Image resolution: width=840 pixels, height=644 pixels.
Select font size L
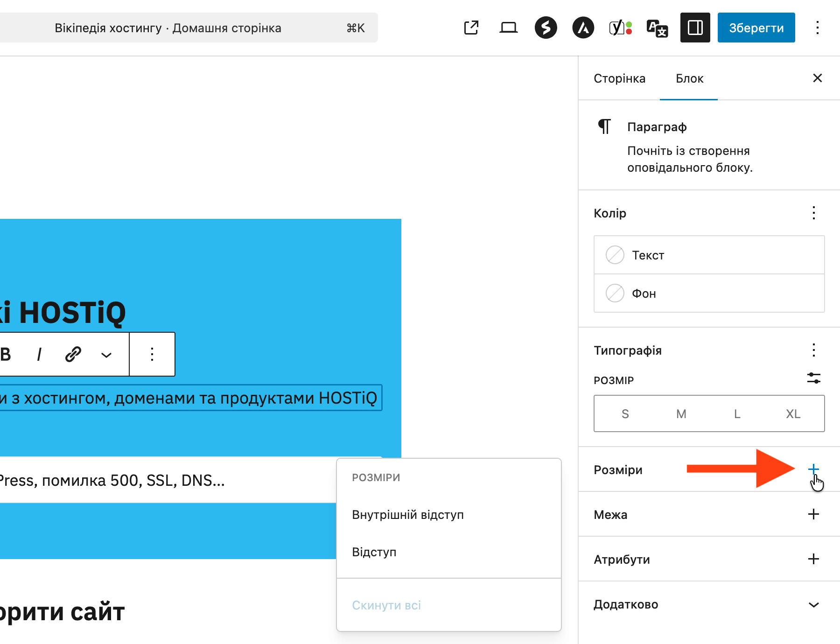tap(737, 414)
